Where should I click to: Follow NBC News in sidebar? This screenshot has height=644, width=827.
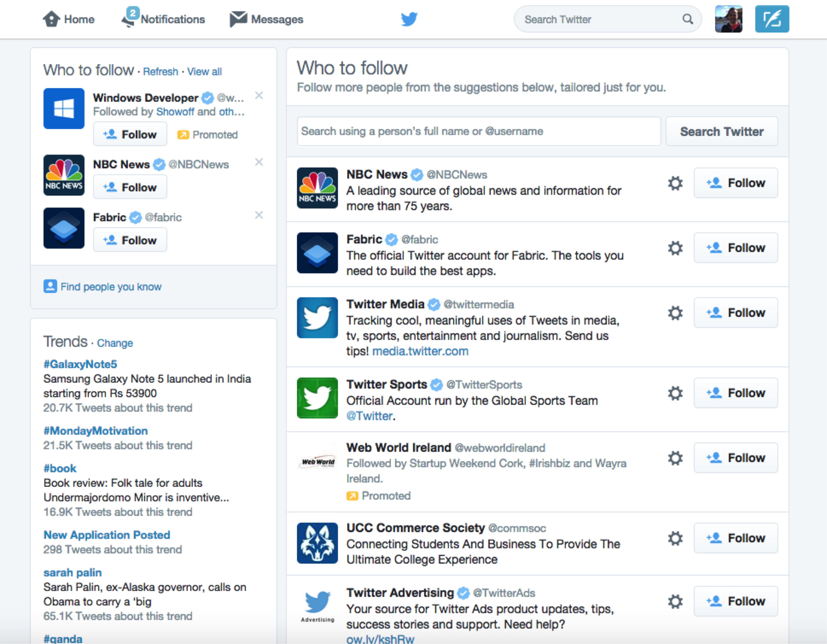[130, 187]
